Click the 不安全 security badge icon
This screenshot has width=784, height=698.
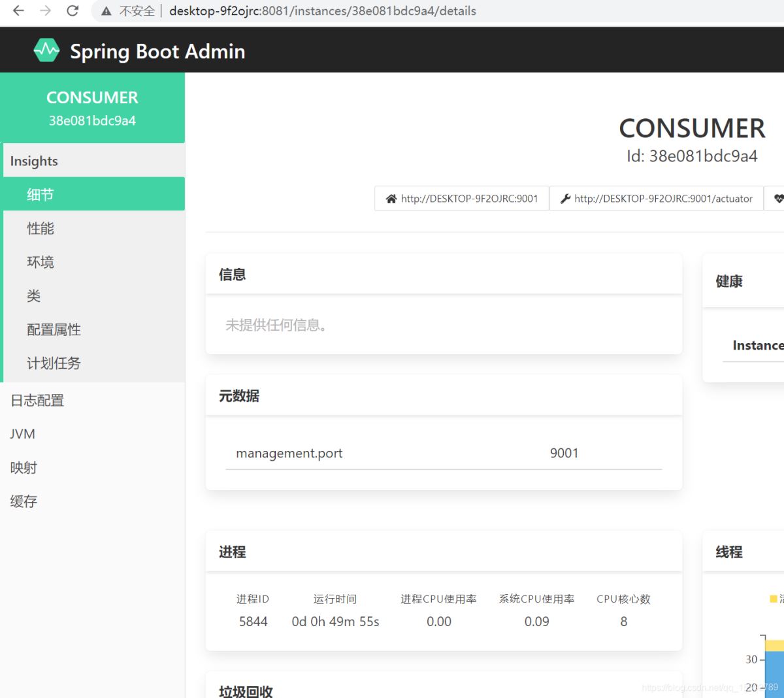pos(106,10)
